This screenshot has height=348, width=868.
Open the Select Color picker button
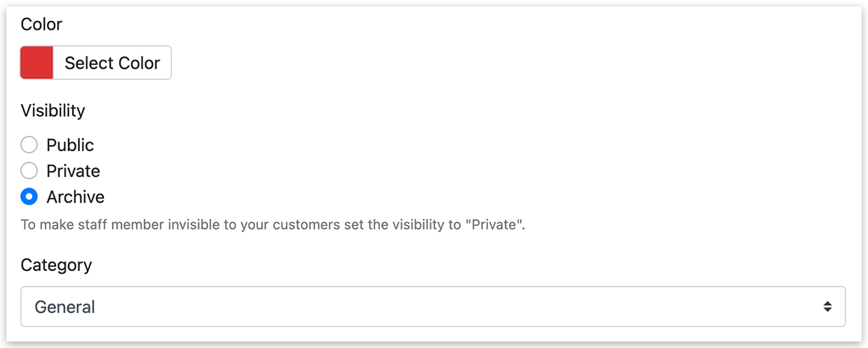(x=113, y=63)
